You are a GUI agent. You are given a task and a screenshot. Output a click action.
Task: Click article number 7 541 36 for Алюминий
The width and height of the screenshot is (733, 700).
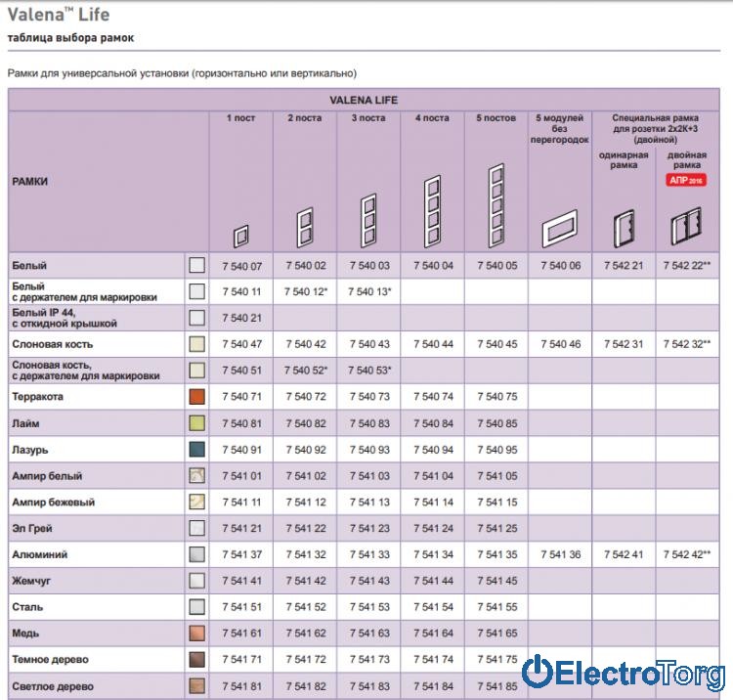tap(559, 554)
